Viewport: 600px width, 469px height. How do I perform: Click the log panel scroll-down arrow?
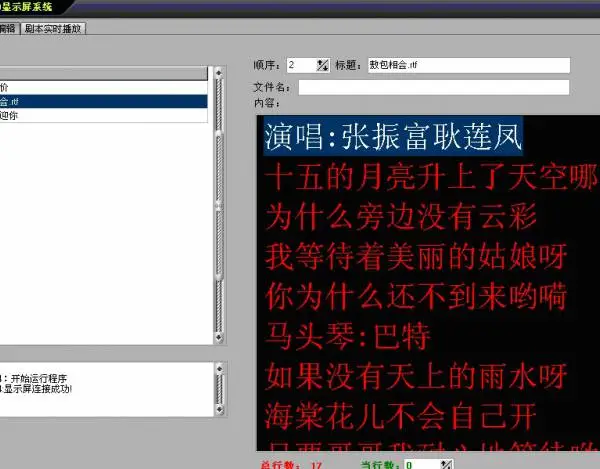click(x=219, y=409)
